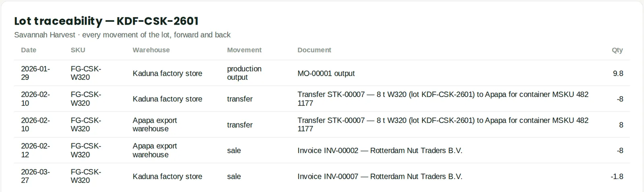
Task: Click the 2026-03-27 date cell
Action: (35, 176)
